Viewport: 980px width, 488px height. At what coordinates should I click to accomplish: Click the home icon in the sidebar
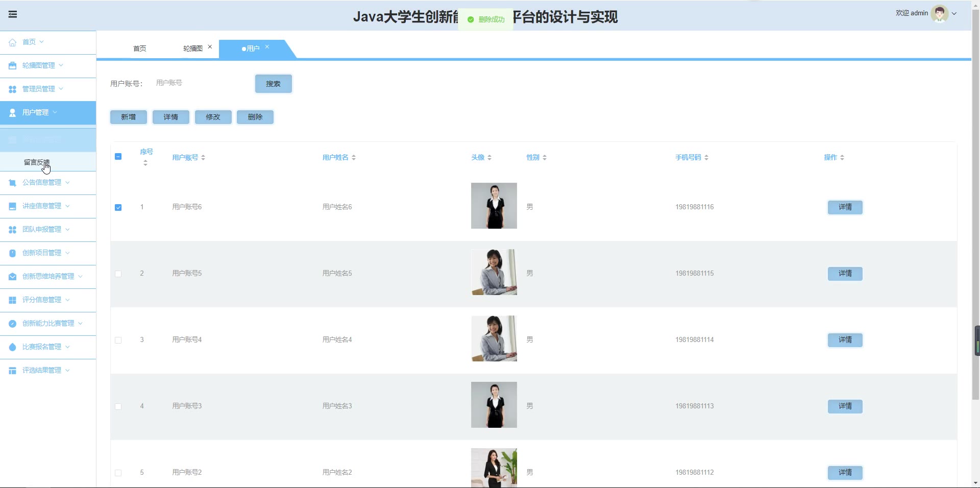pyautogui.click(x=12, y=42)
